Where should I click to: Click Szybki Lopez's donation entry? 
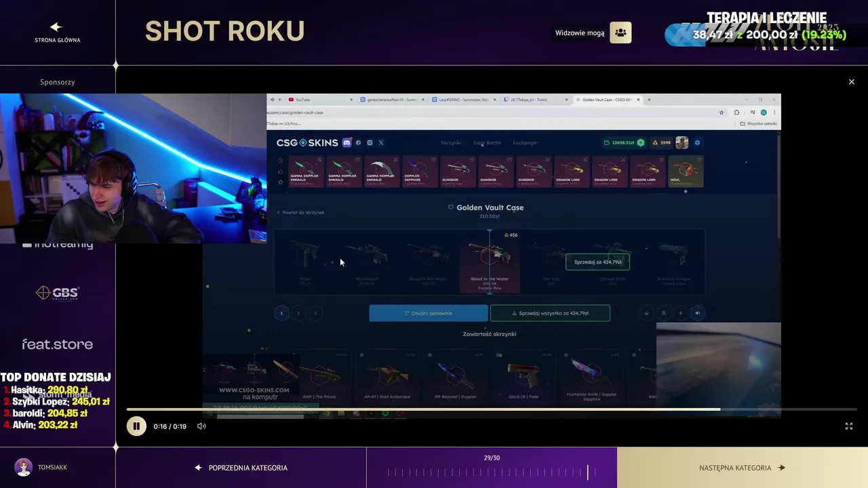tap(57, 402)
